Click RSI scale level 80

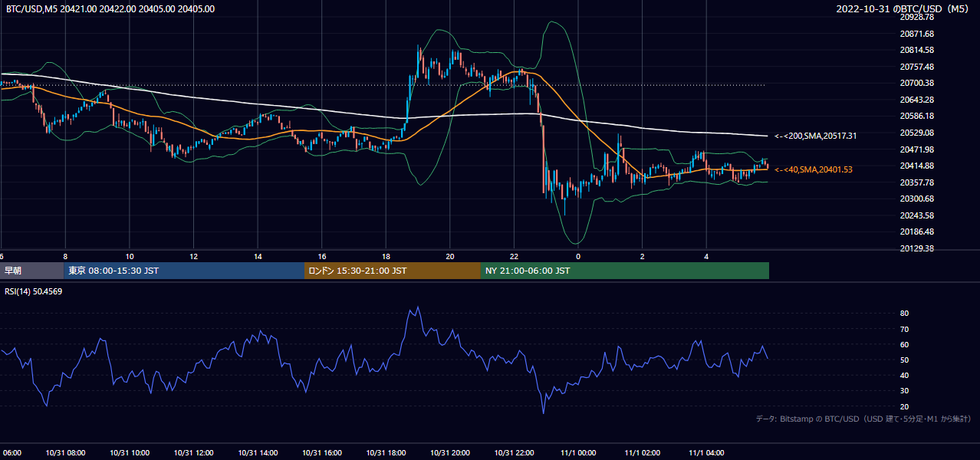pos(904,314)
